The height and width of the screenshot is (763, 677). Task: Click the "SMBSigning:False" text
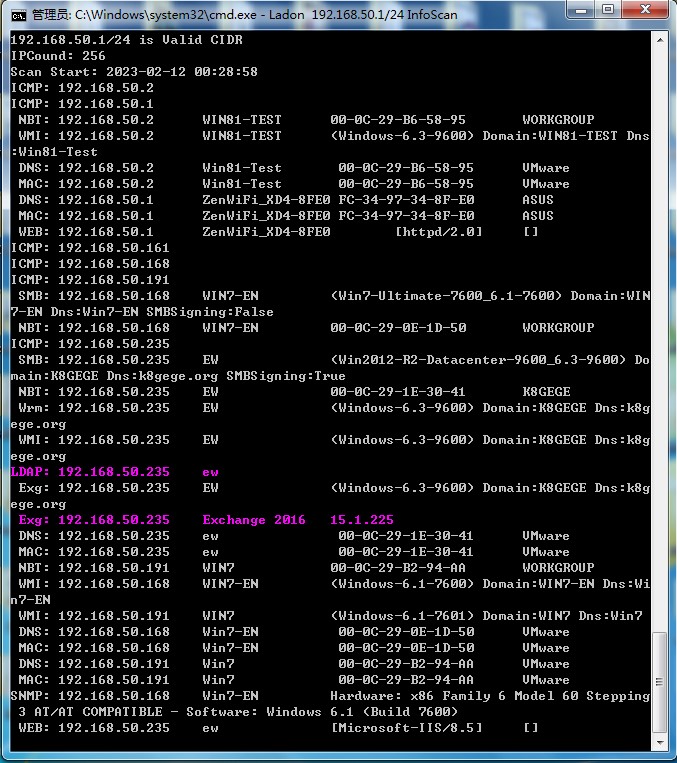[x=210, y=312]
